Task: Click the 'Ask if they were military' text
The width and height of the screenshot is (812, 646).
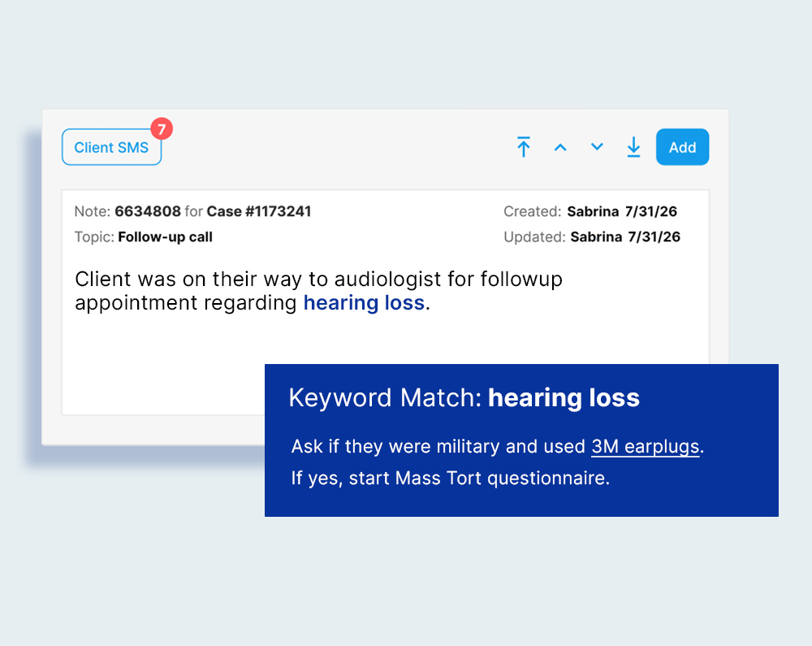Action: tap(438, 447)
